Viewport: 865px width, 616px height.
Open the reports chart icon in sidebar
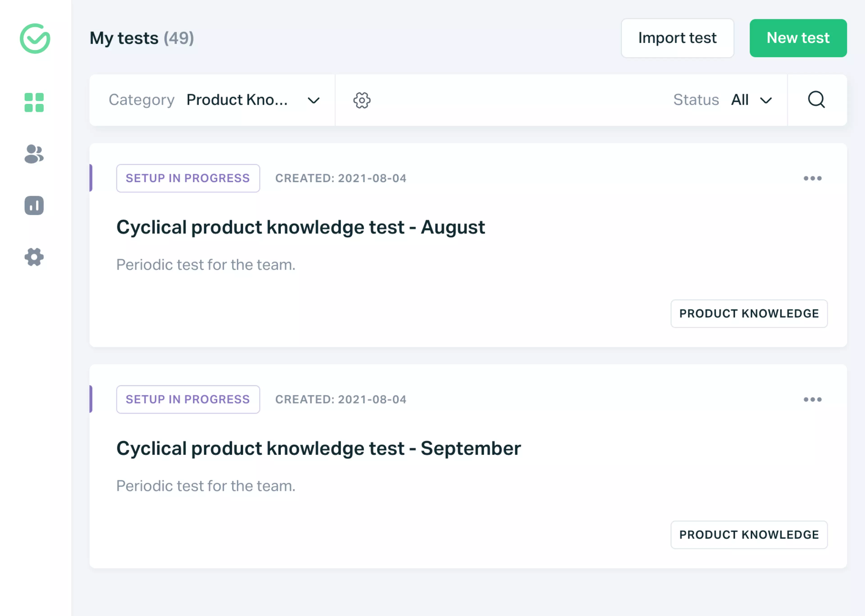[34, 205]
